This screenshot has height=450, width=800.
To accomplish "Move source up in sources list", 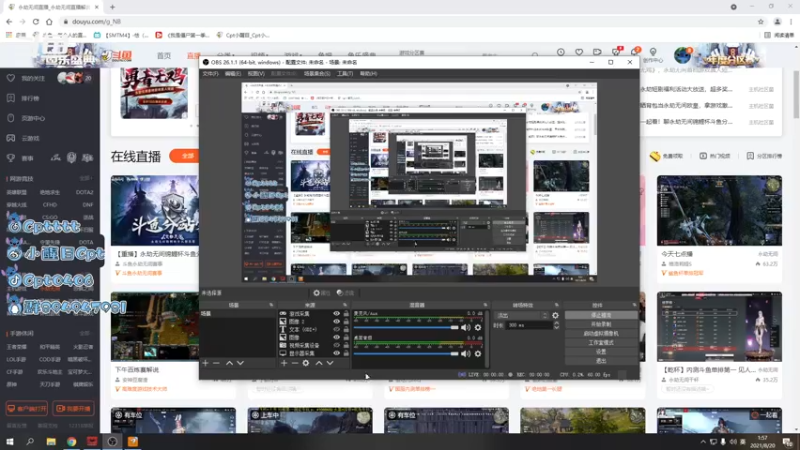I will pyautogui.click(x=319, y=363).
